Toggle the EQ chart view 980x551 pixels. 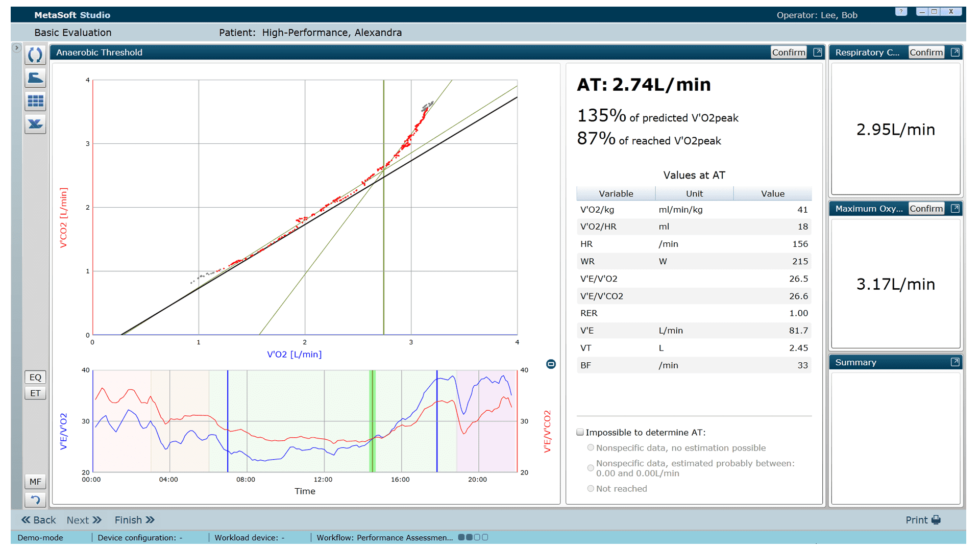click(35, 377)
